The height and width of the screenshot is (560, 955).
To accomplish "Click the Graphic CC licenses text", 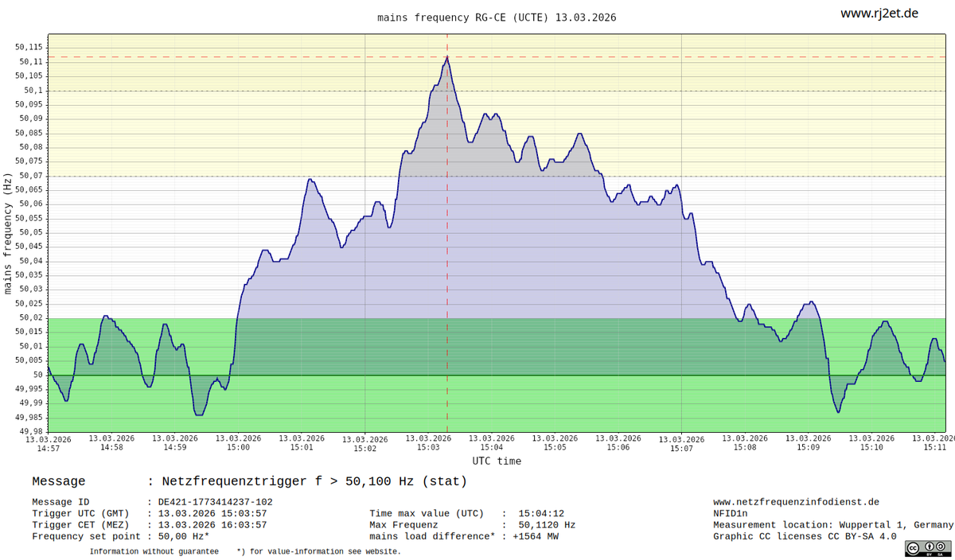I will coord(805,536).
